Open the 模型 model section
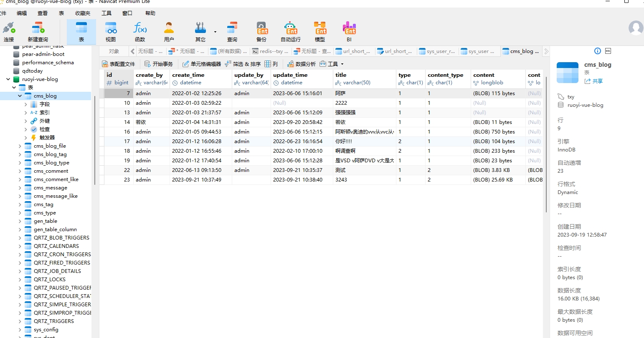The image size is (644, 338). point(320,32)
